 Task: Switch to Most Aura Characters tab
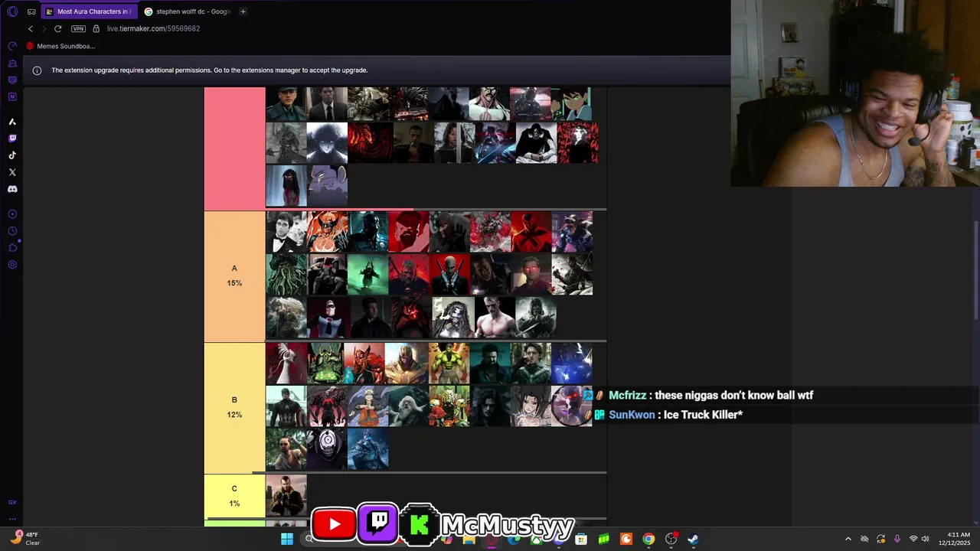click(x=89, y=11)
